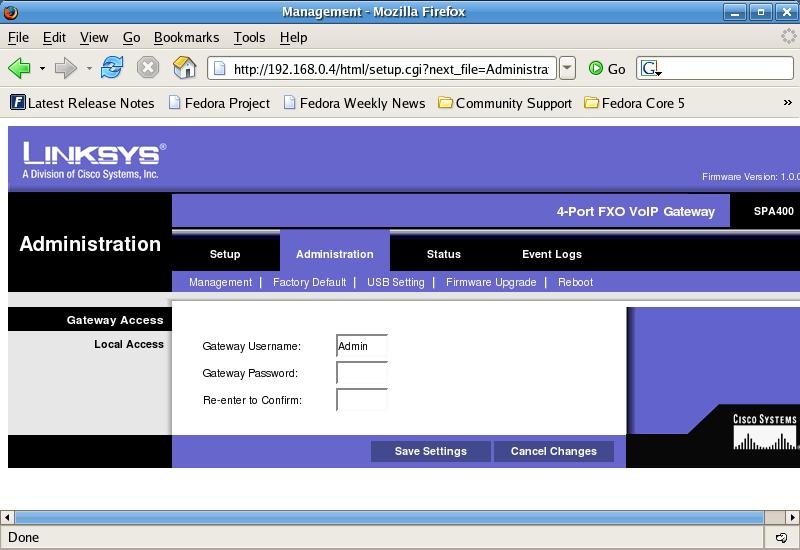Click the Stop loading icon

(148, 68)
